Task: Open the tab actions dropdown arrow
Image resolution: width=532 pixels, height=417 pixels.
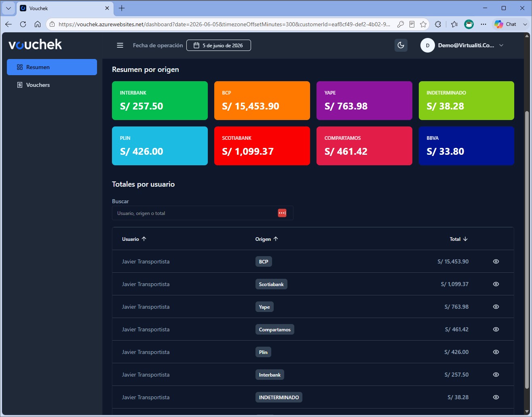Action: tap(8, 8)
